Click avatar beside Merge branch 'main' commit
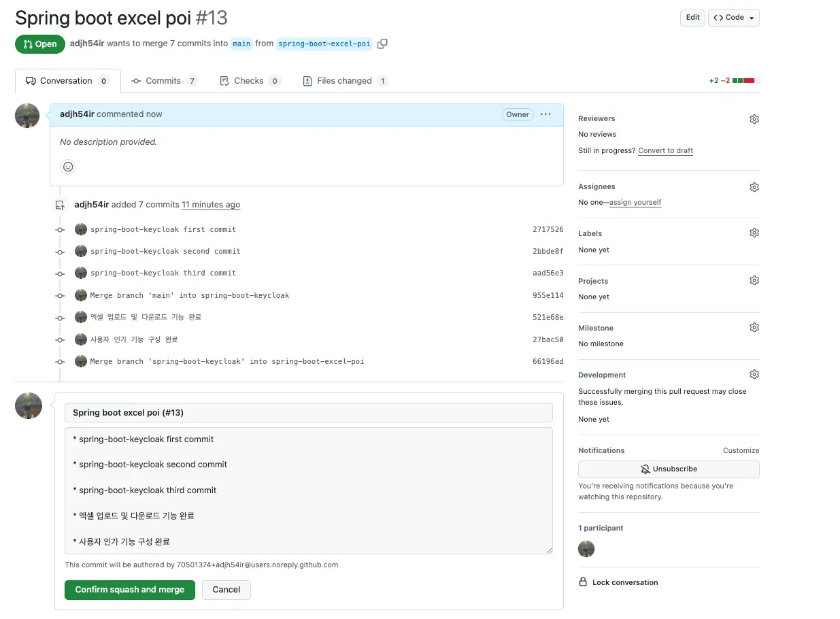840x619 pixels. (x=81, y=295)
